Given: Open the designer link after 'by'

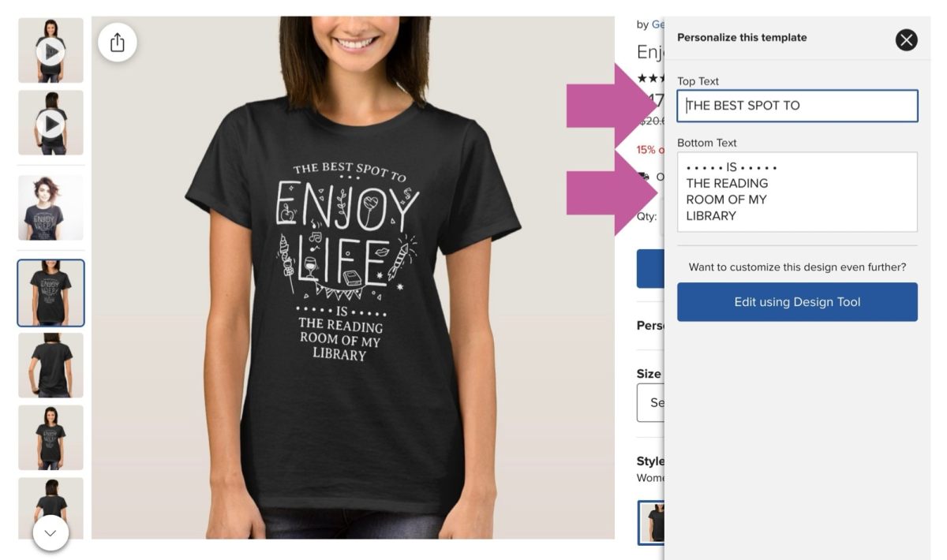Looking at the screenshot, I should tap(658, 24).
